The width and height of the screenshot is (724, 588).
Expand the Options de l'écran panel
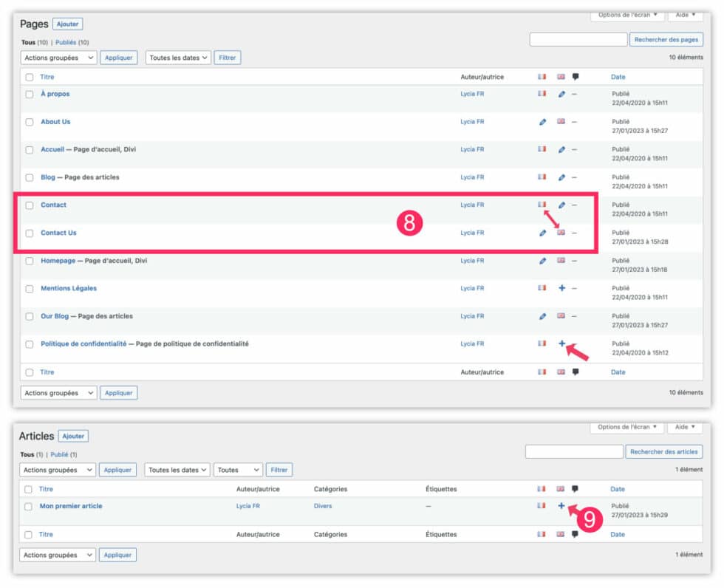[627, 13]
